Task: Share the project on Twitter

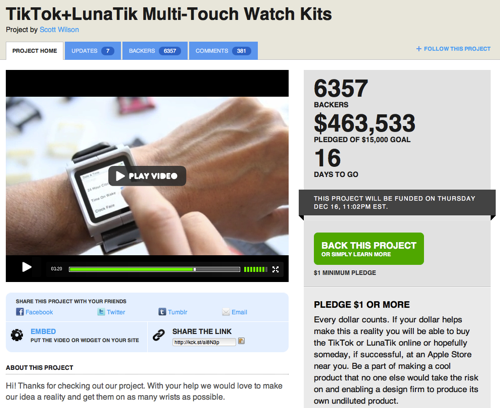Action: [x=111, y=312]
